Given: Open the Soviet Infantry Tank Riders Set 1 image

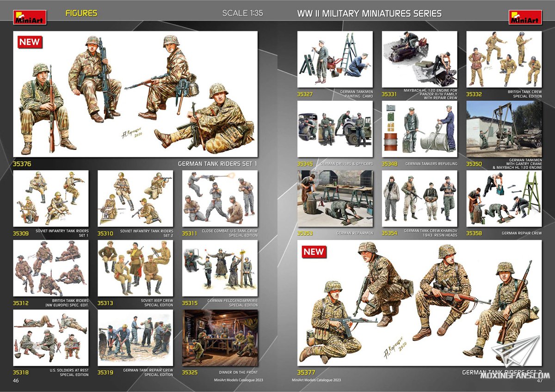Looking at the screenshot, I should click(51, 199).
